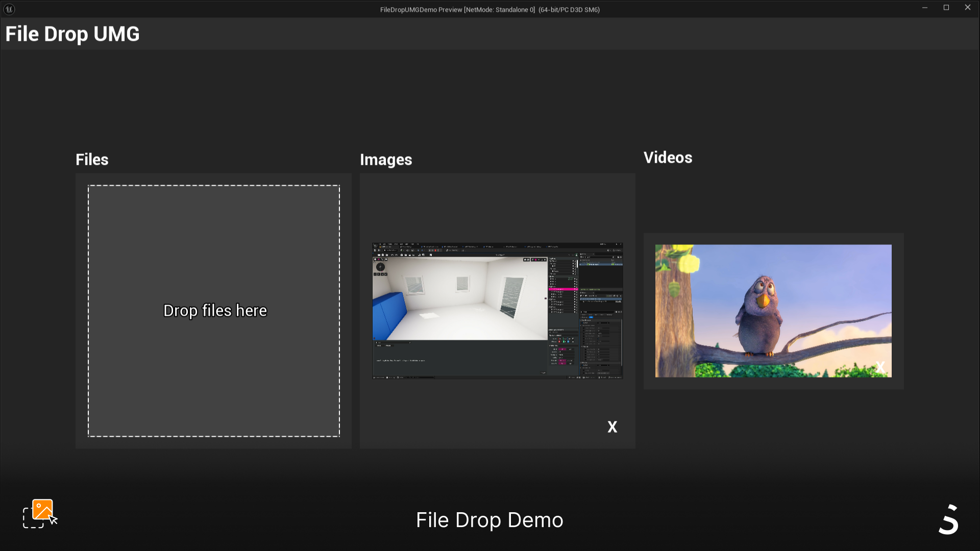Close the preview window
This screenshot has width=980, height=551.
point(968,8)
